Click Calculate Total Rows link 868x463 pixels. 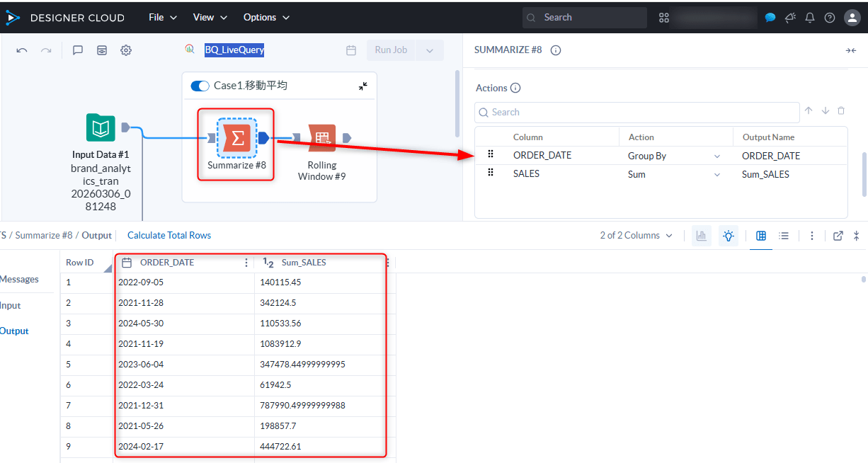click(x=169, y=236)
